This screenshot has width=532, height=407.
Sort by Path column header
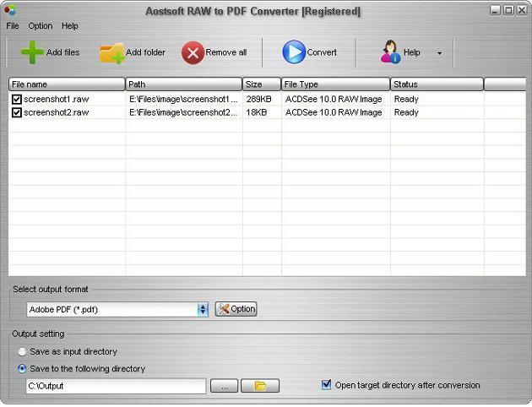183,84
